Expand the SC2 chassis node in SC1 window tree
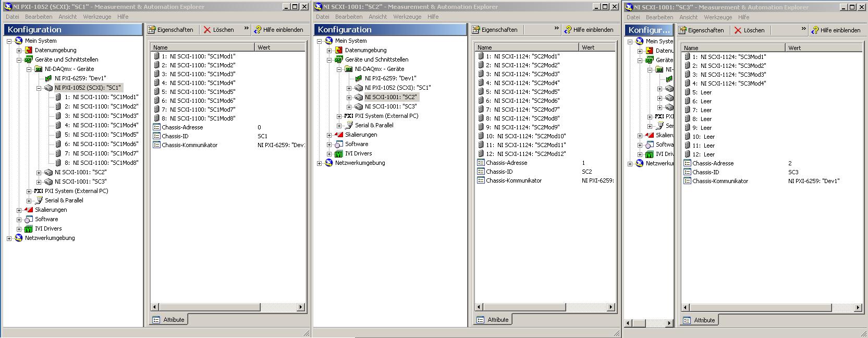This screenshot has height=338, width=868. click(39, 172)
